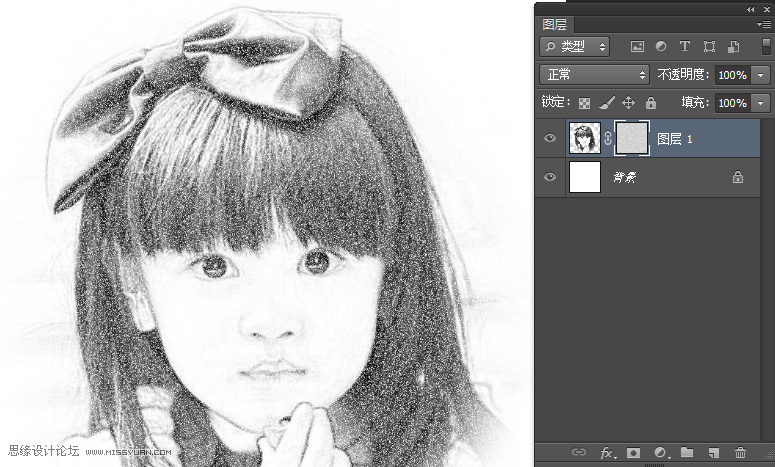This screenshot has height=467, width=775.
Task: Select the 图层 1 layer name
Action: [675, 139]
